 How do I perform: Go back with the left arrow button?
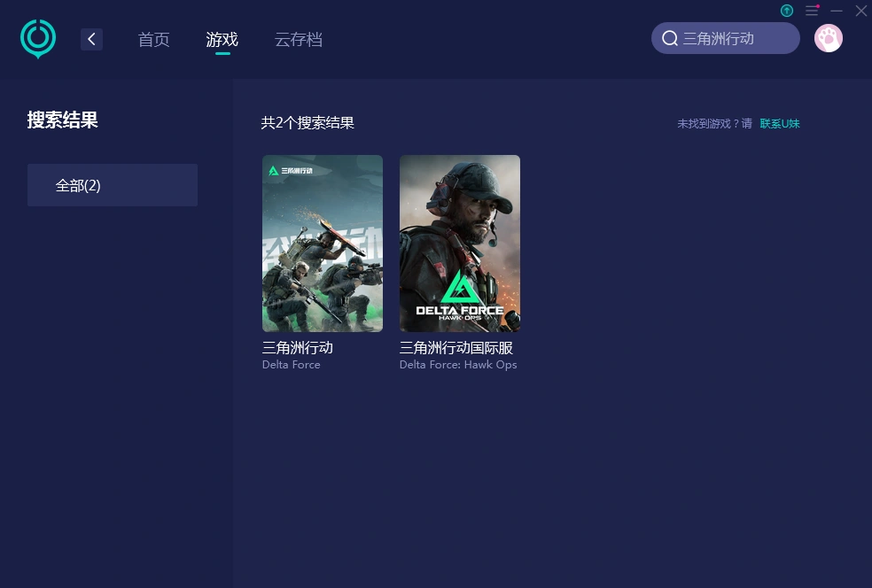click(x=92, y=40)
